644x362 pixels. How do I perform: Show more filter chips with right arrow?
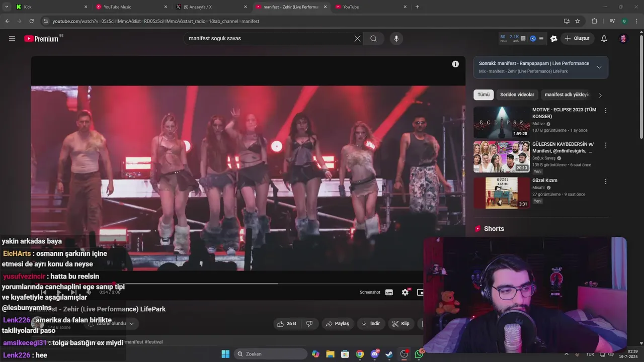click(x=600, y=95)
